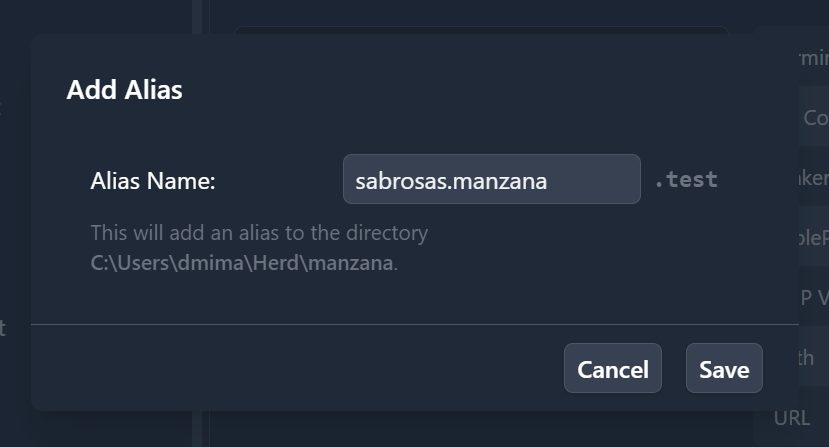Click the Add Alias dialog heading
This screenshot has width=829, height=447.
124,89
